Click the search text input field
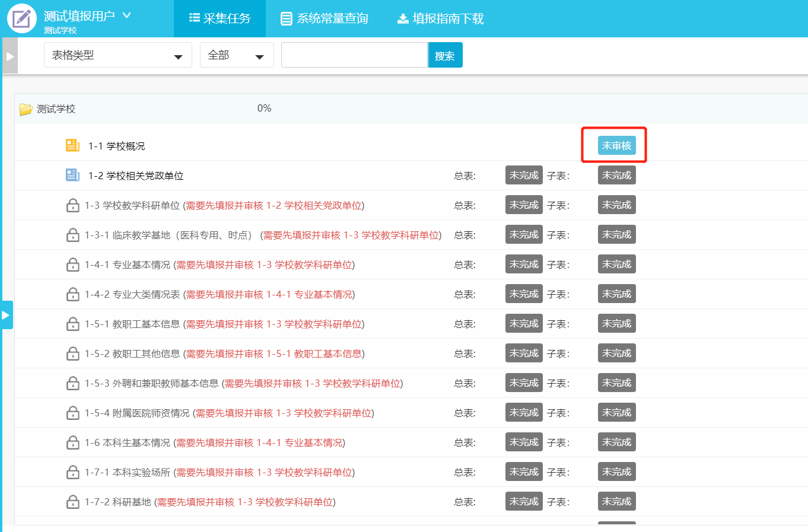The width and height of the screenshot is (808, 532). point(354,55)
